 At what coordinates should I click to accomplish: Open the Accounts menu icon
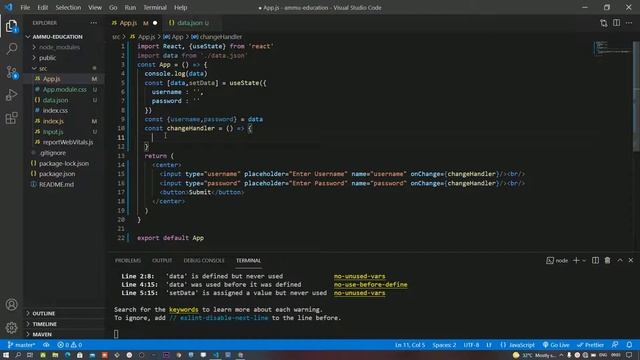[11, 304]
